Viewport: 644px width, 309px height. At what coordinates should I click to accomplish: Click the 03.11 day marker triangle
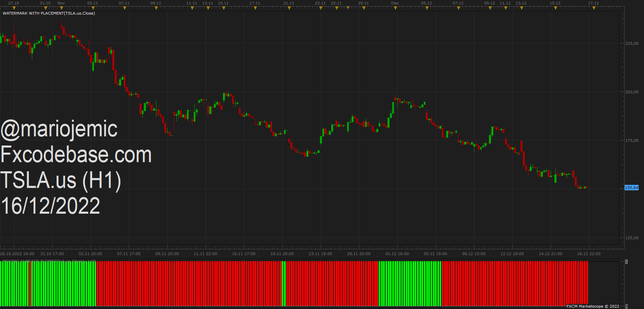point(93,8)
